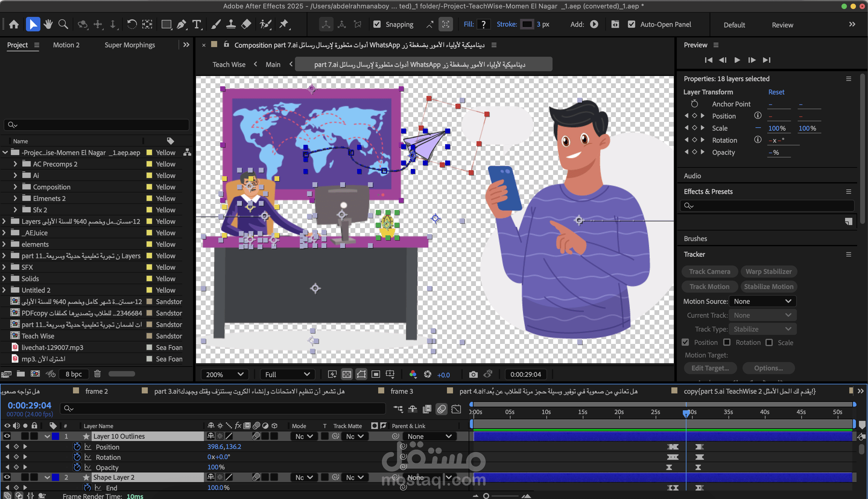Switch to the Super Morphings tab
This screenshot has height=499, width=868.
click(129, 45)
